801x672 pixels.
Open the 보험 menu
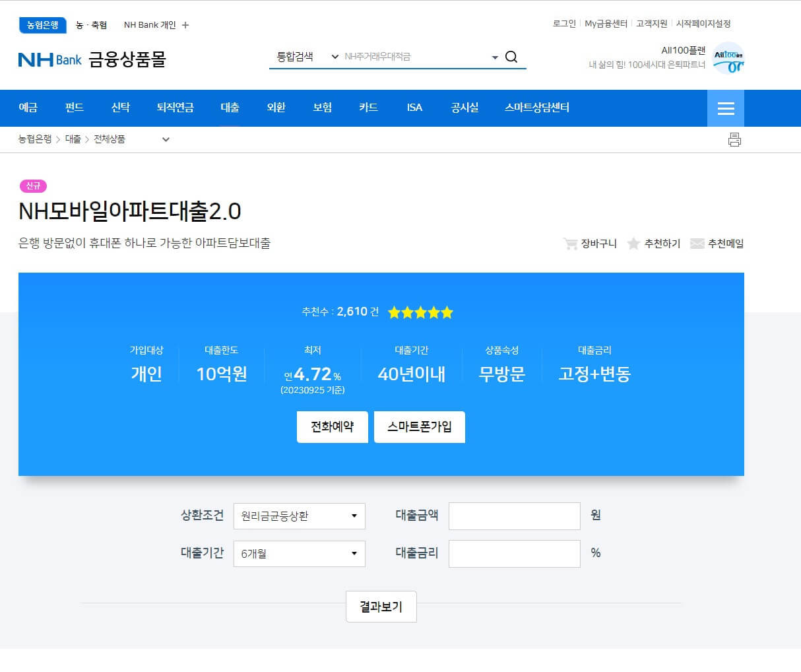(323, 108)
